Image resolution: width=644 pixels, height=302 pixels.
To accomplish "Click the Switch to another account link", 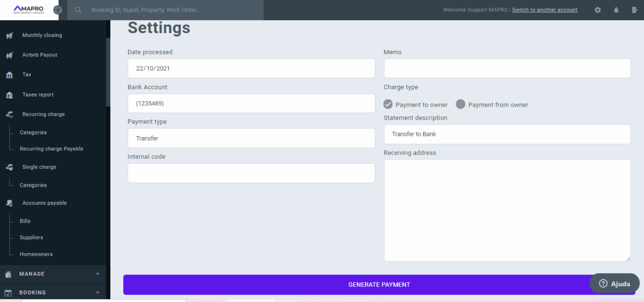I will point(544,10).
